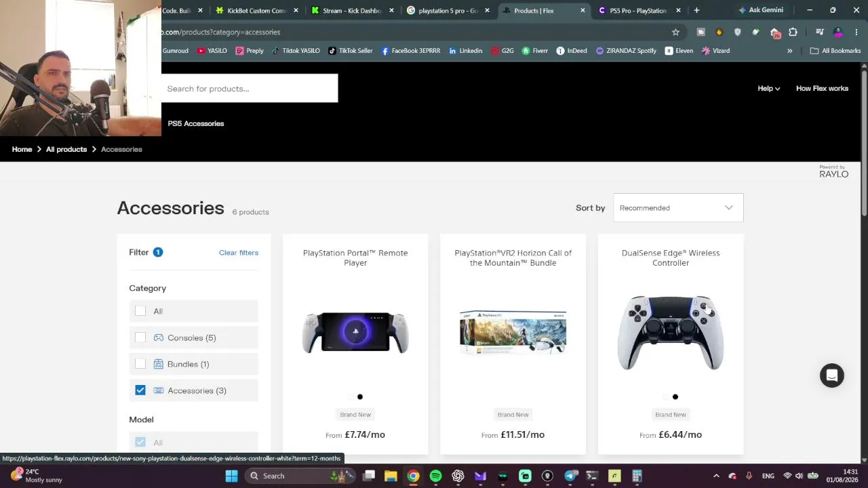Screen dimensions: 868x488
Task: Open the How Flex works page
Action: (x=822, y=89)
